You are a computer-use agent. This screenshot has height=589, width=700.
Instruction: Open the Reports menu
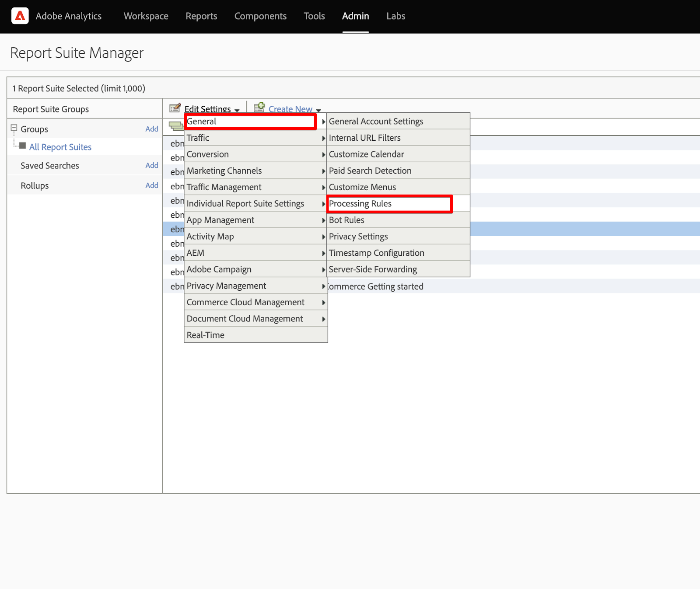[201, 16]
